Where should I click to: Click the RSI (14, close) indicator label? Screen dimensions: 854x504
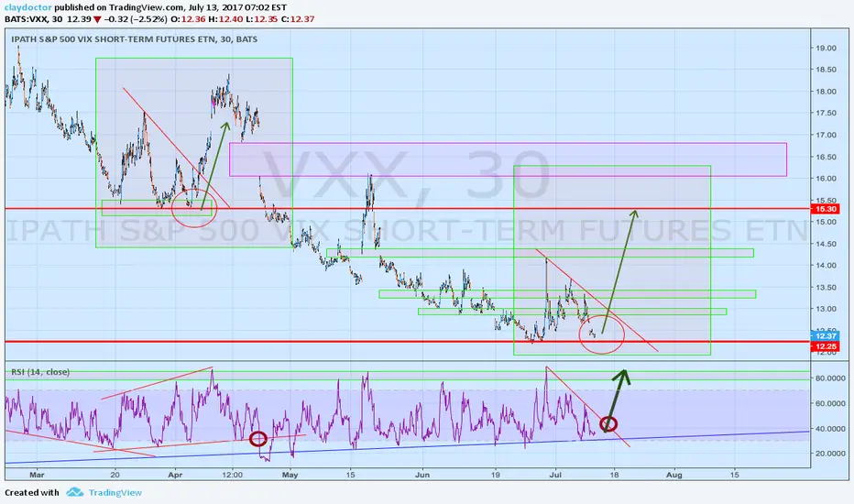pyautogui.click(x=40, y=372)
